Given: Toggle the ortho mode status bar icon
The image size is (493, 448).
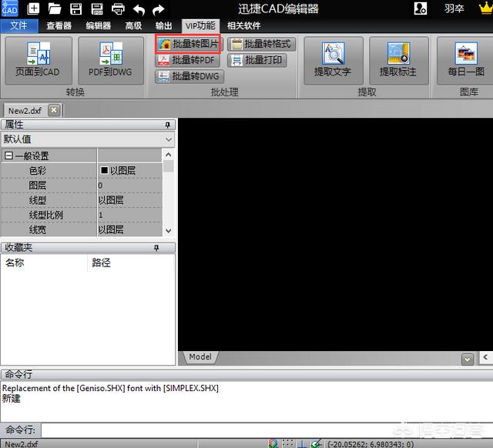Looking at the screenshot, I should pyautogui.click(x=302, y=443).
